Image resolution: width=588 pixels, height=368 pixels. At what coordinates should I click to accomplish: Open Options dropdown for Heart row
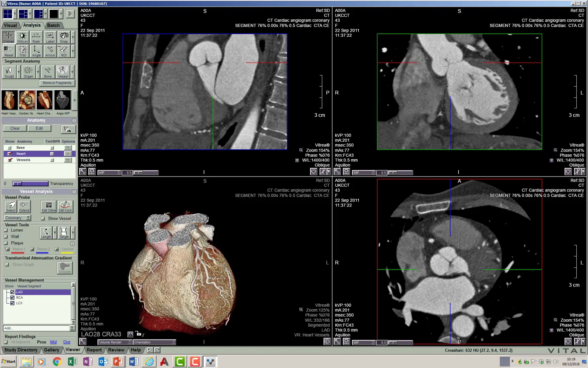click(68, 154)
